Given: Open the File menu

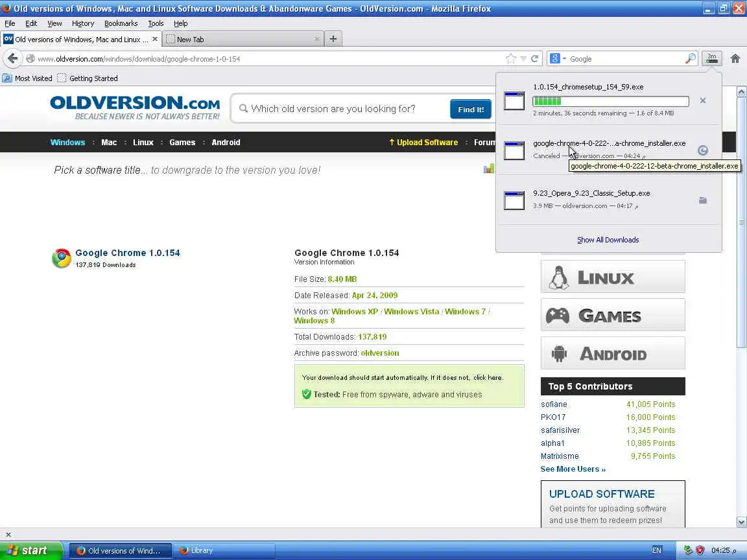Looking at the screenshot, I should click(x=10, y=23).
